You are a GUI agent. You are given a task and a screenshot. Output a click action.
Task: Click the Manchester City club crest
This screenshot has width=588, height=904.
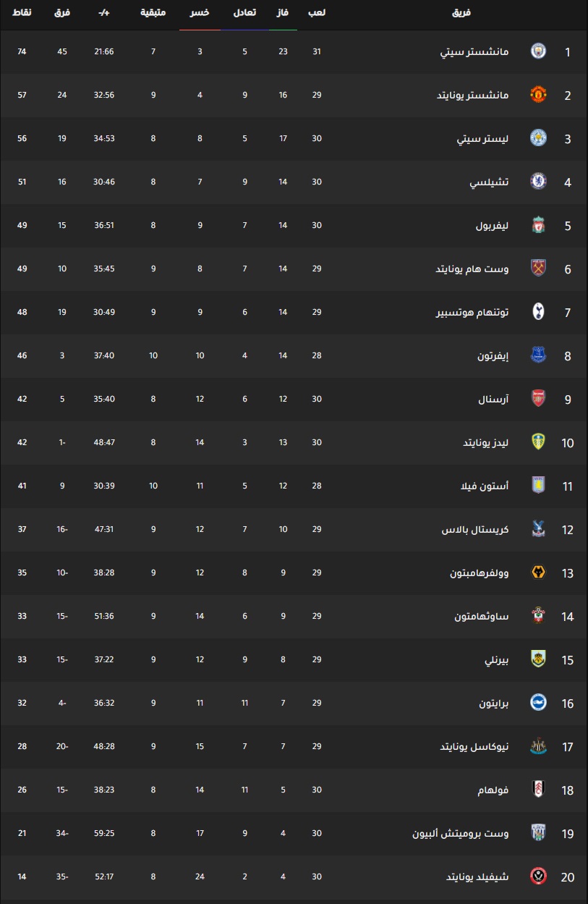(538, 51)
